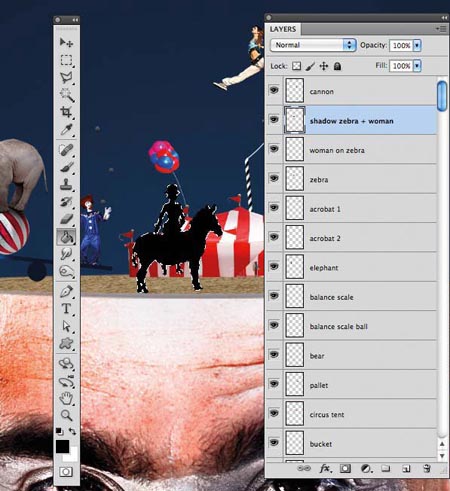Collapse the Layers panel with double arrows
450x491 pixels.
tap(443, 18)
